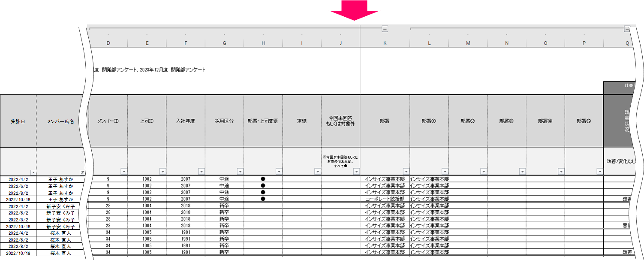
Task: Select column Q header
Action: click(618, 43)
